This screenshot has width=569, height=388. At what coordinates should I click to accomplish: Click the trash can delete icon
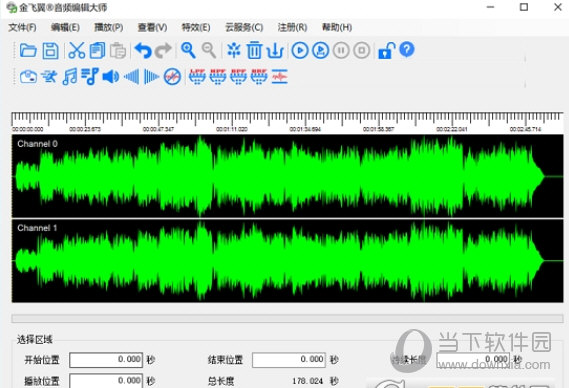click(x=254, y=50)
